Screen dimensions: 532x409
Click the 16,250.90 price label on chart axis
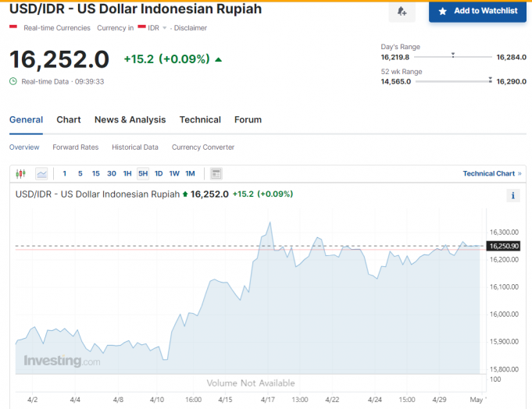pyautogui.click(x=504, y=246)
